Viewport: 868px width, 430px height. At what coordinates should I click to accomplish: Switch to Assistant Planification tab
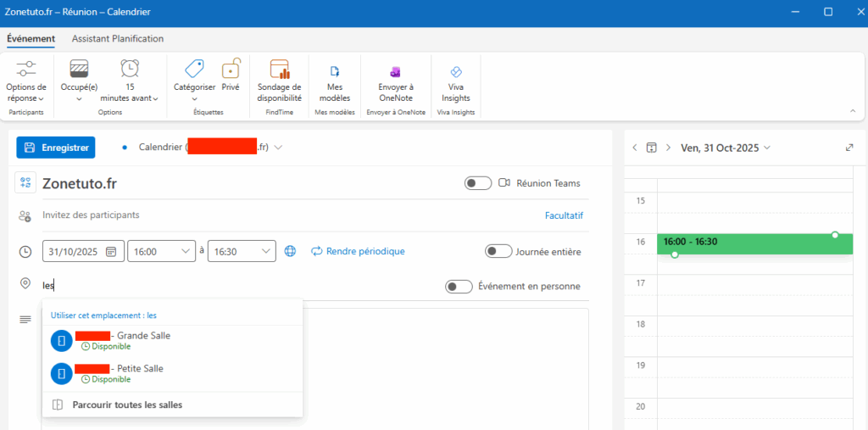point(118,39)
